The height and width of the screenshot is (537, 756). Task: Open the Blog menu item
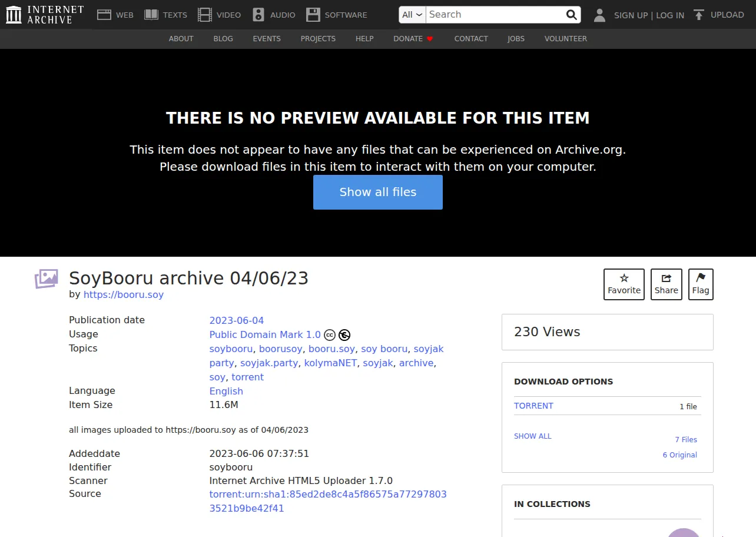pyautogui.click(x=223, y=39)
